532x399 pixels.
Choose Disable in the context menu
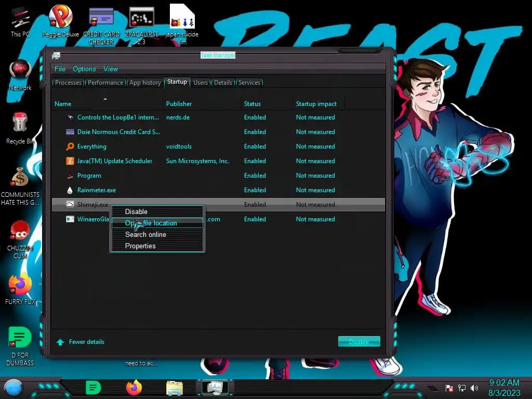[x=157, y=212]
